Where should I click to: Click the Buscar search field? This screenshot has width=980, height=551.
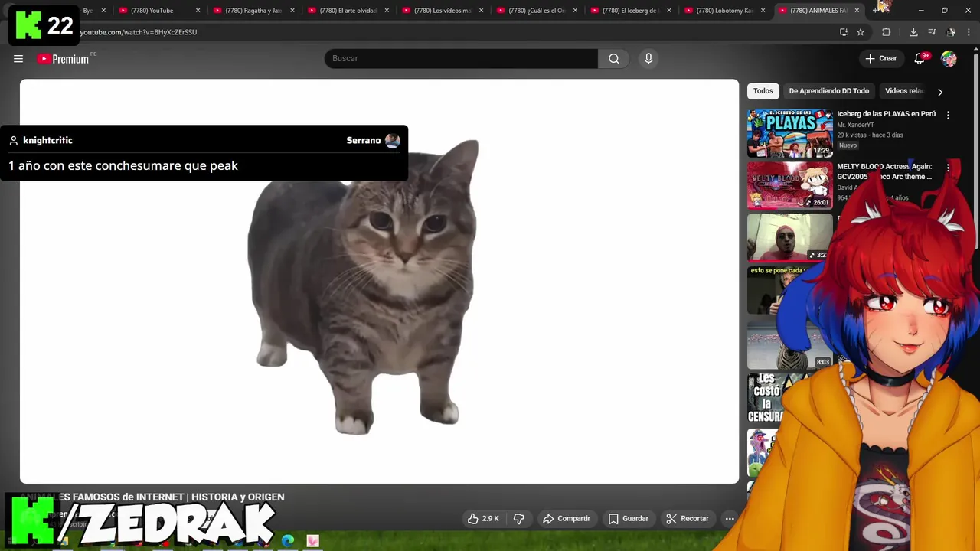[x=461, y=59]
